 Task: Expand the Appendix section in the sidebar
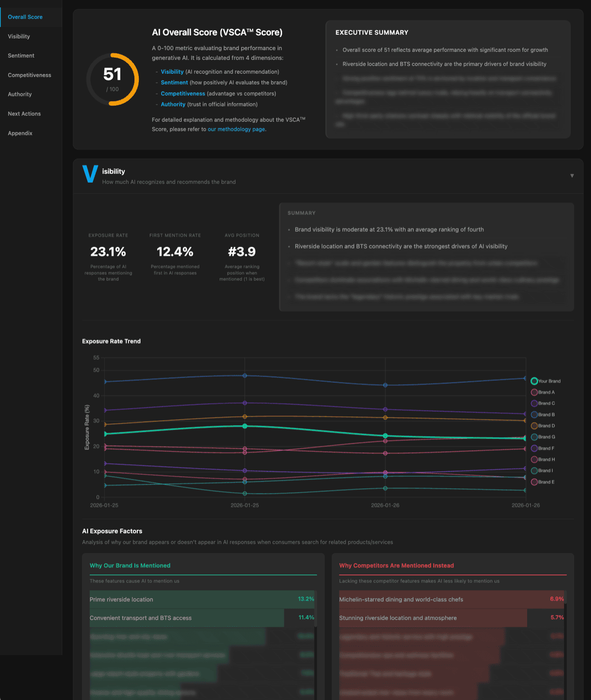coord(20,133)
